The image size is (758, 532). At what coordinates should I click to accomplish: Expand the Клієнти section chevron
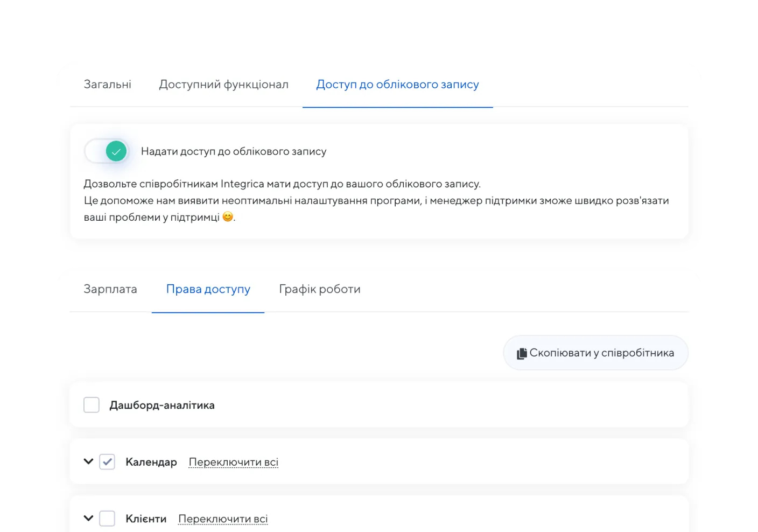click(x=88, y=519)
